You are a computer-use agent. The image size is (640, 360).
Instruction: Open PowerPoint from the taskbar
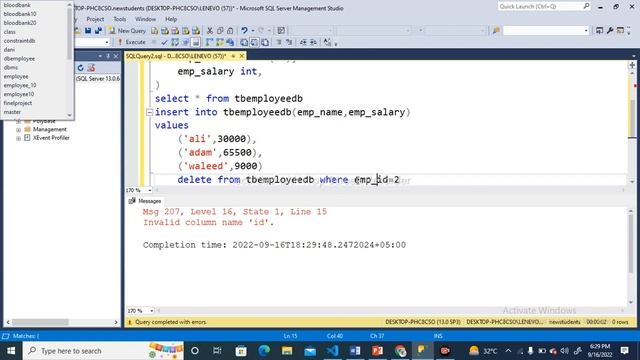(x=378, y=351)
